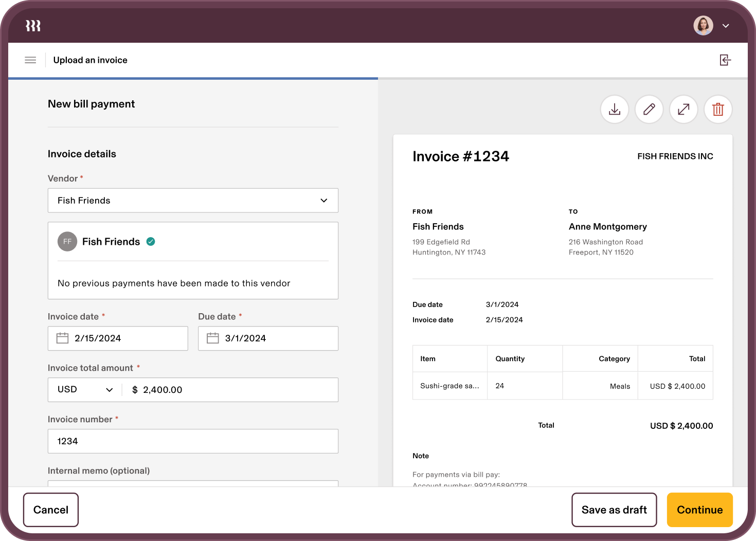Click the verified vendor checkmark badge
Screen dimensions: 756x541
tap(151, 242)
